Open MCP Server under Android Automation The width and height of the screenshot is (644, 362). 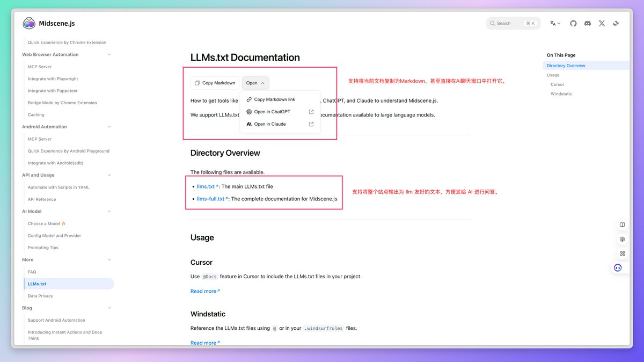coord(40,139)
